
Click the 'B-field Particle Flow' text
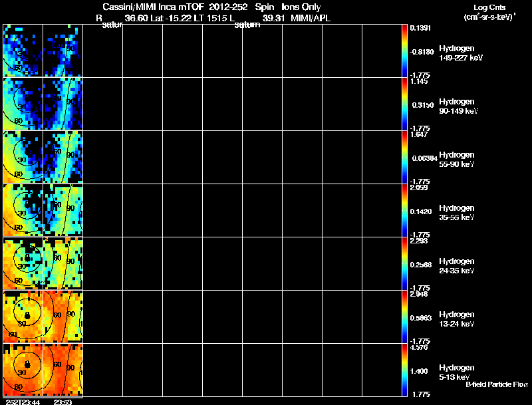[x=497, y=384]
